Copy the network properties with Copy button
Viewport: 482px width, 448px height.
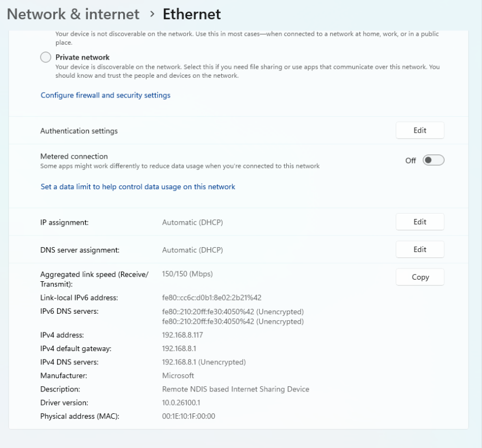(420, 277)
